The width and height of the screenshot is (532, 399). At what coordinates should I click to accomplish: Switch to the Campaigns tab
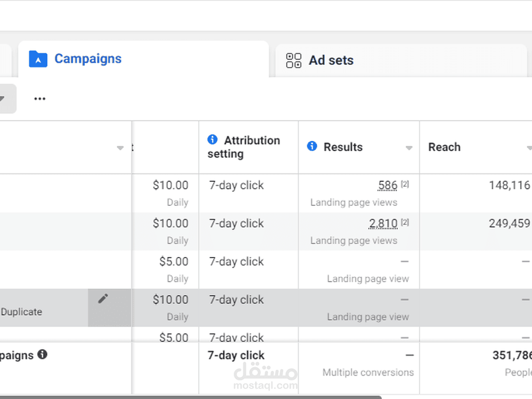tap(88, 59)
